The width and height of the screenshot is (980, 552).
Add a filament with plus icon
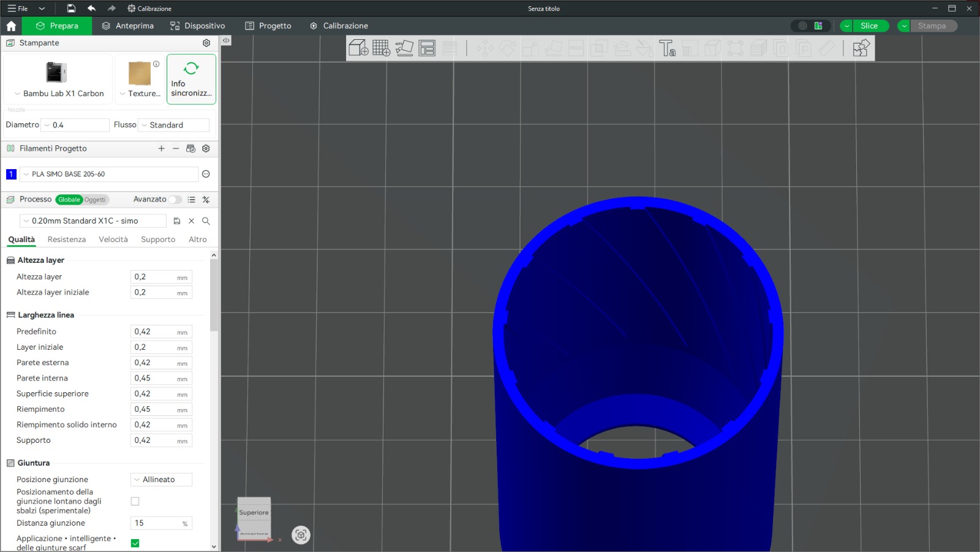(x=161, y=148)
